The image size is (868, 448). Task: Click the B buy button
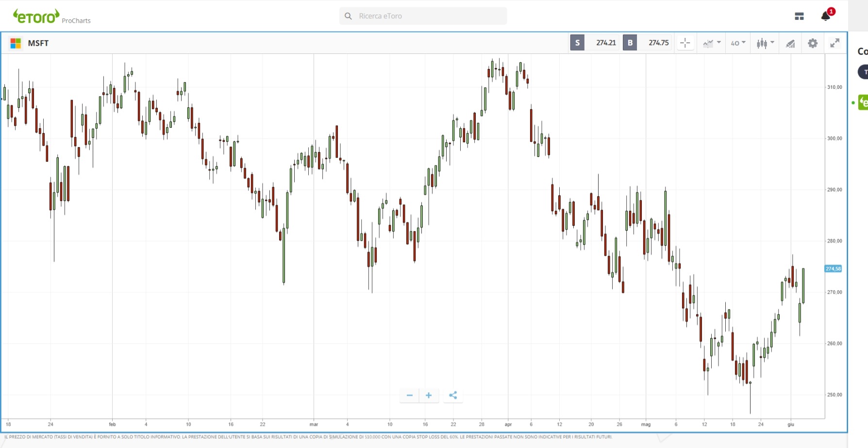630,43
